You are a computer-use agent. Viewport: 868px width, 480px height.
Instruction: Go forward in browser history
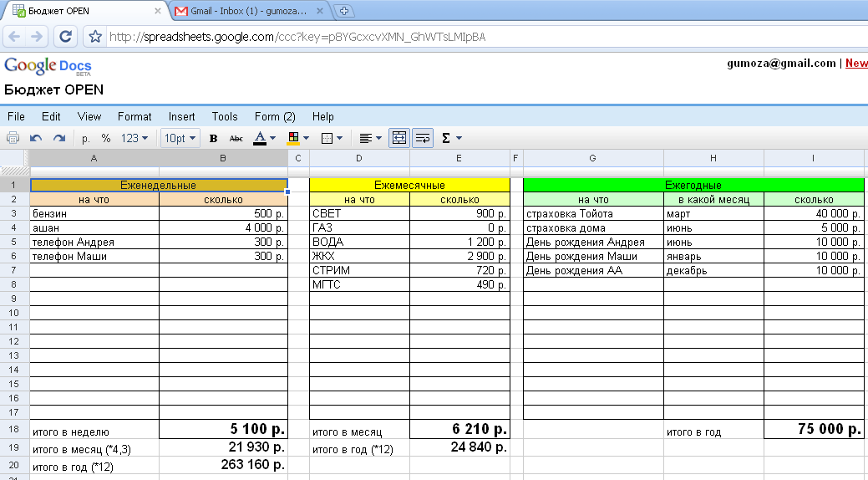(x=37, y=37)
